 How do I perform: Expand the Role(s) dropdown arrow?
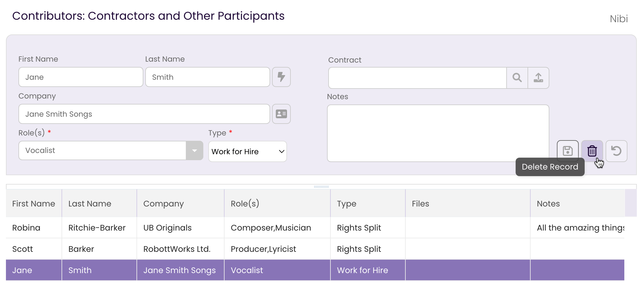click(x=195, y=150)
